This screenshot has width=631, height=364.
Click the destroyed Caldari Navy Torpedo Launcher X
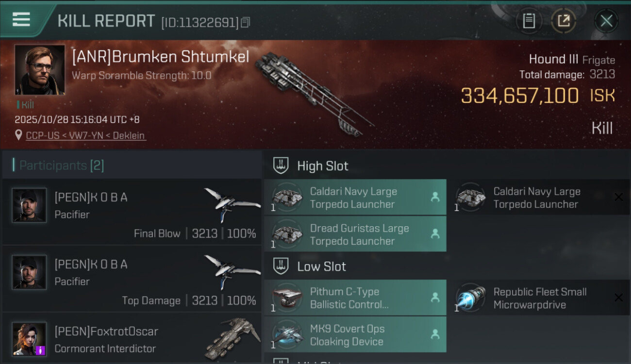[618, 197]
